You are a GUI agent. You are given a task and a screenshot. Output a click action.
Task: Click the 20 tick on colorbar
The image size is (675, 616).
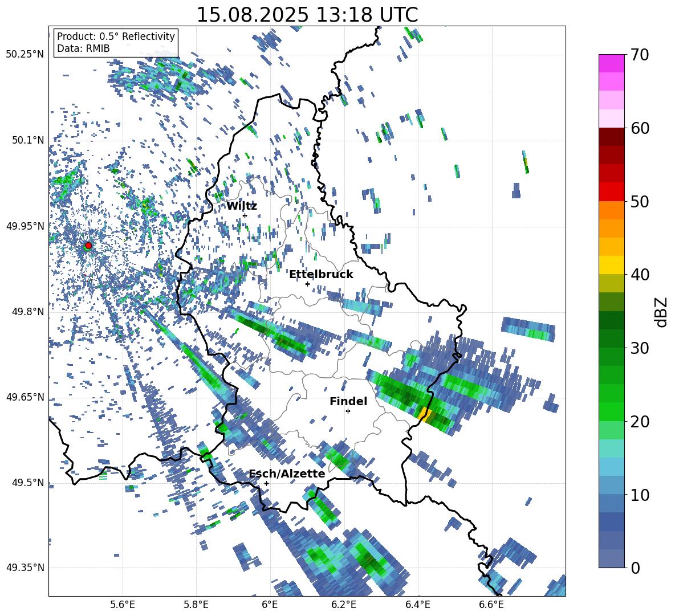click(640, 422)
